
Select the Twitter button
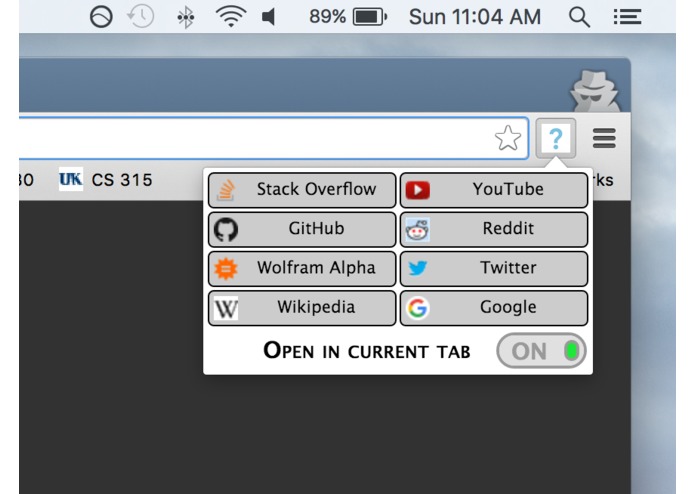point(494,268)
